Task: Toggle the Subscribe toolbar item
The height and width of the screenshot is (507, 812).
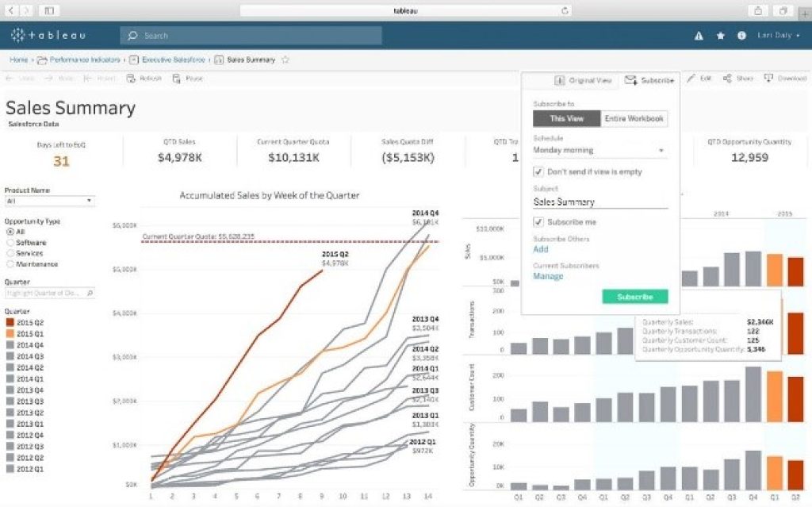Action: [649, 80]
